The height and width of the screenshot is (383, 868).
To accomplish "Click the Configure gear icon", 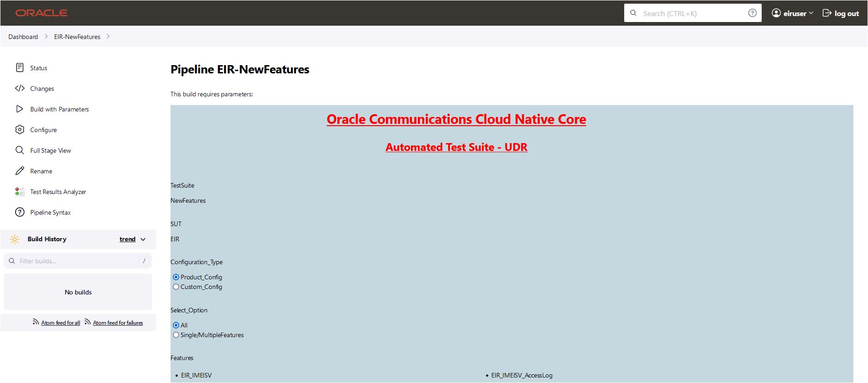I will [20, 130].
